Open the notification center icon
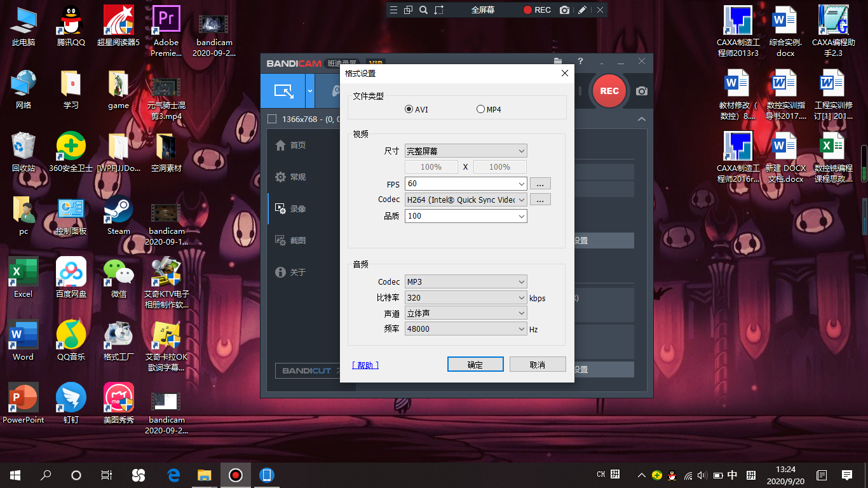868x488 pixels. coord(846,475)
